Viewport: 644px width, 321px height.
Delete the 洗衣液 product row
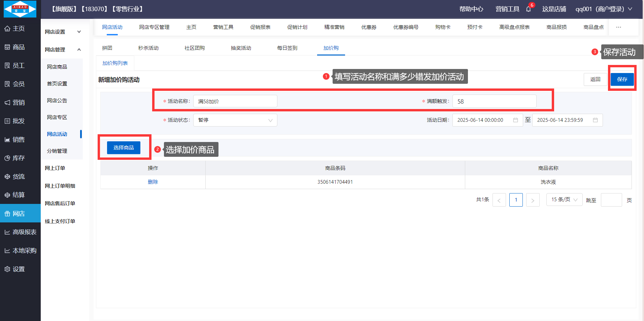[x=153, y=182]
